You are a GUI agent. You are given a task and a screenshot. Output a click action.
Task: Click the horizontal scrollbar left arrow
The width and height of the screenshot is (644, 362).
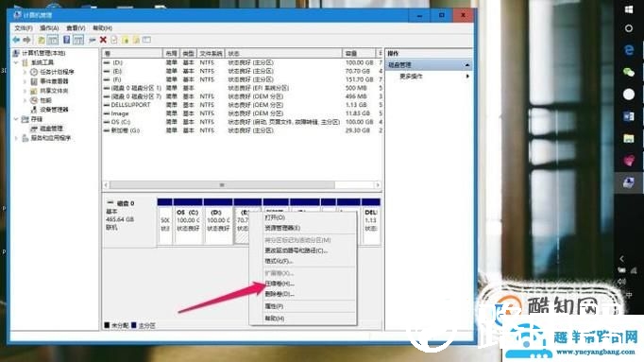[x=106, y=185]
